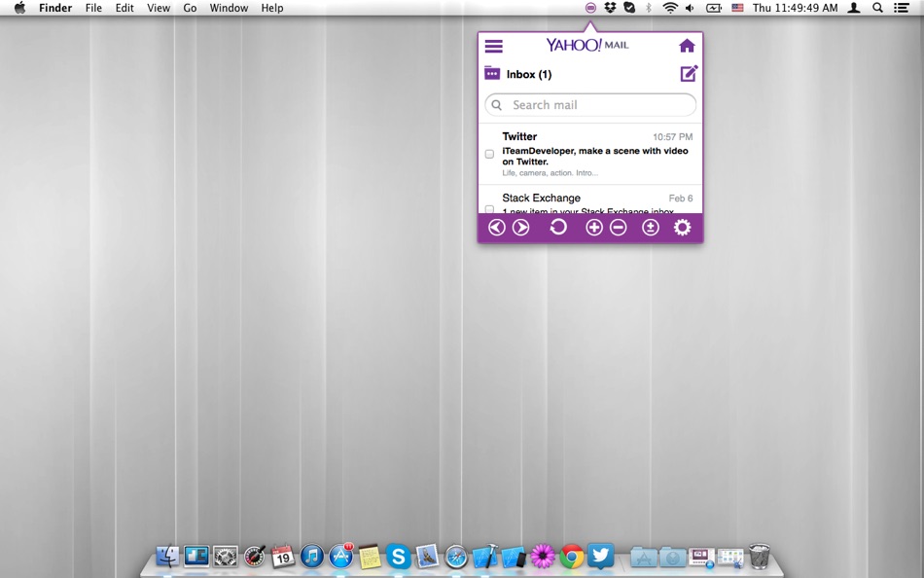
Task: Open the Mail stamp icon in Dock
Action: [x=427, y=557]
